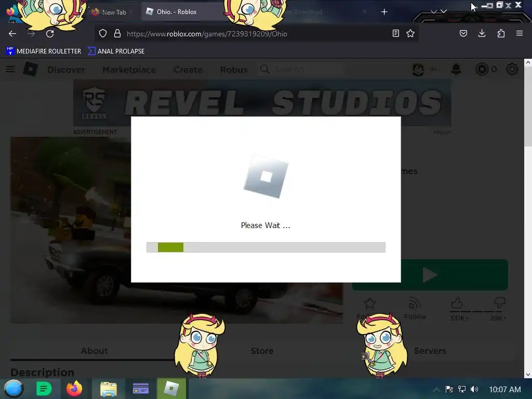Viewport: 532px width, 399px height.
Task: Open the Firefox application hamburger menu
Action: click(520, 33)
